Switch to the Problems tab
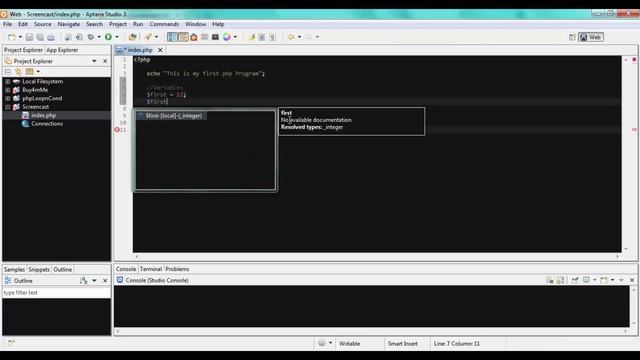 (177, 269)
